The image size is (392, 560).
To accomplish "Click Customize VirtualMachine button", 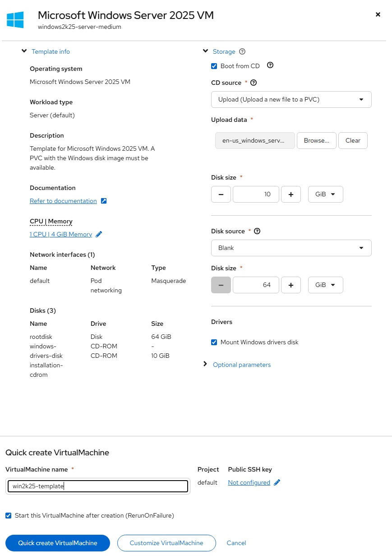I will pyautogui.click(x=166, y=543).
